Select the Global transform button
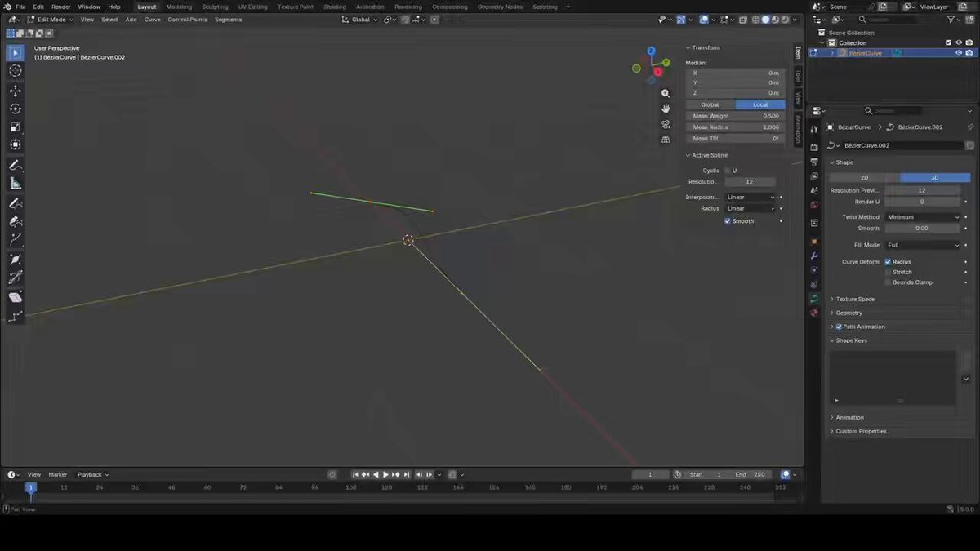 710,104
